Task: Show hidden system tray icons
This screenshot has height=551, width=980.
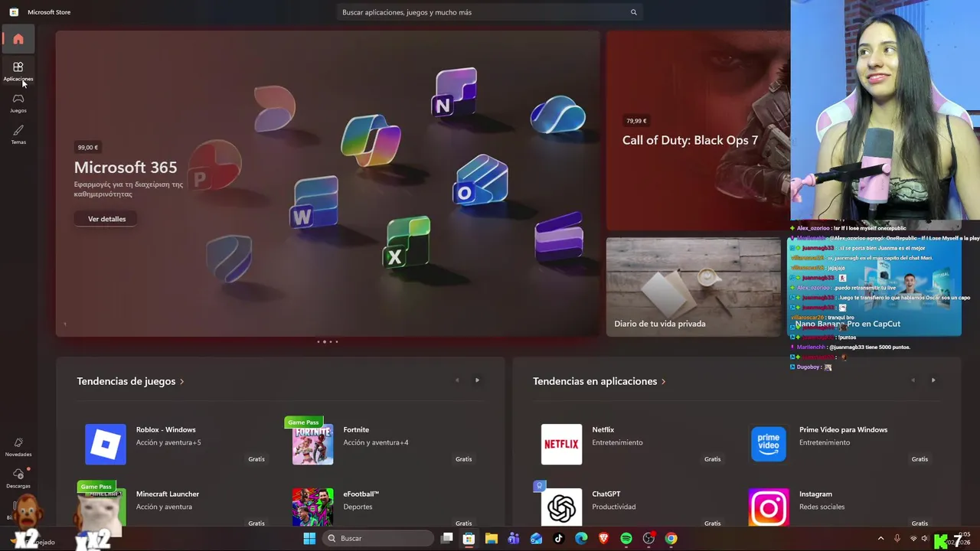Action: pyautogui.click(x=880, y=539)
